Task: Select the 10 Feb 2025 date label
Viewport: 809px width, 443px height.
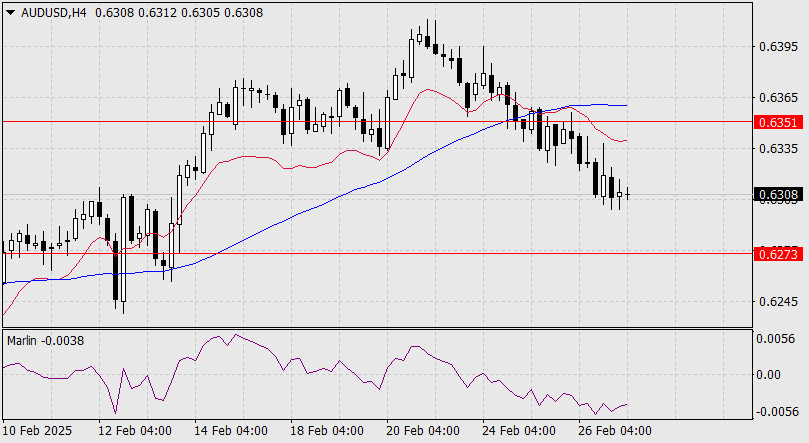Action: click(x=37, y=431)
